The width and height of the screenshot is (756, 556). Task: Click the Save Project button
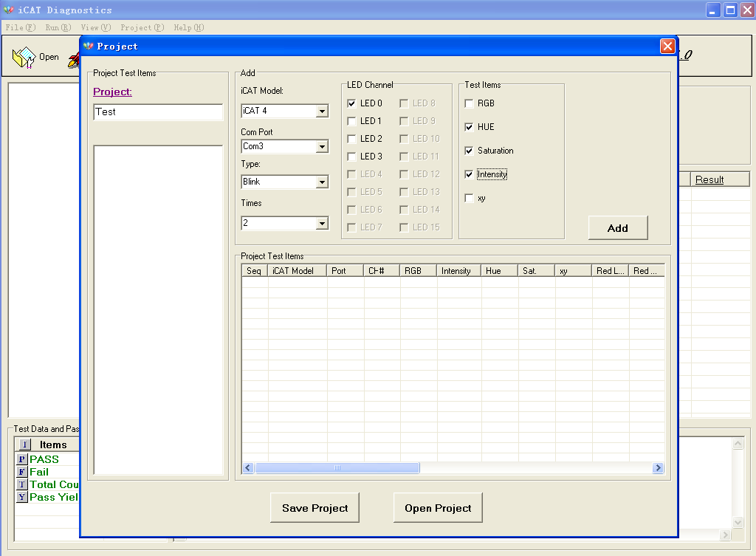coord(315,508)
